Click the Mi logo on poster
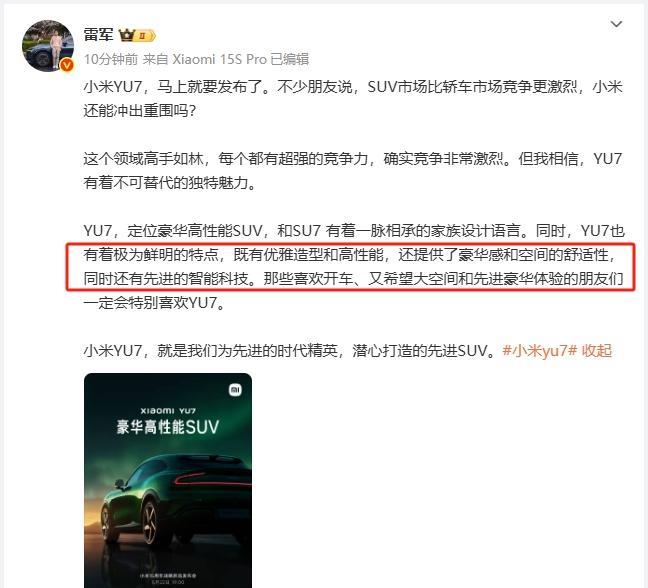This screenshot has height=588, width=648. pyautogui.click(x=235, y=389)
